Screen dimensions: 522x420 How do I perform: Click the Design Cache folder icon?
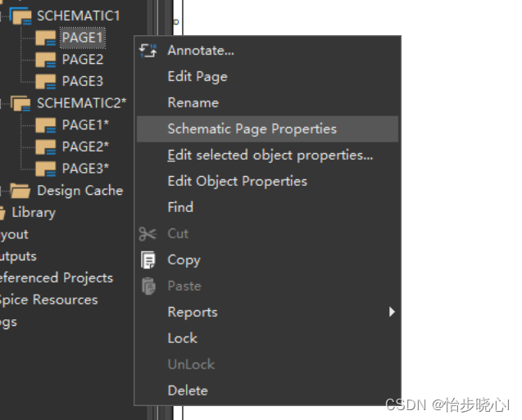pos(21,190)
